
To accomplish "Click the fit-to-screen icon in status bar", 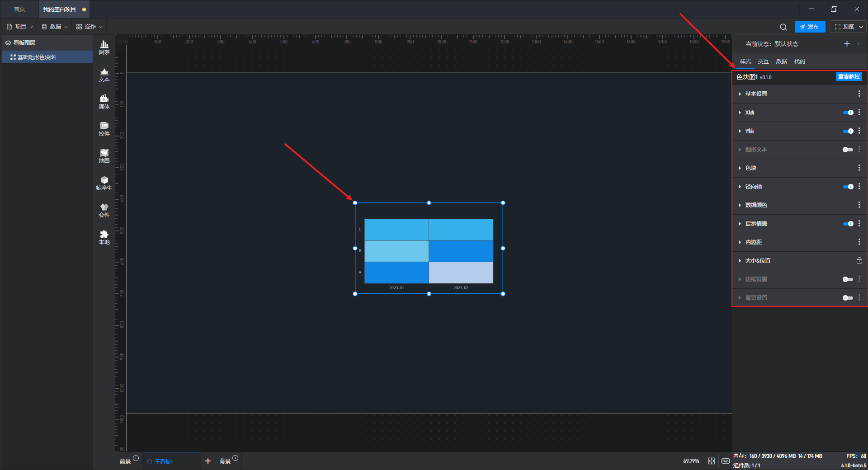I will [712, 461].
